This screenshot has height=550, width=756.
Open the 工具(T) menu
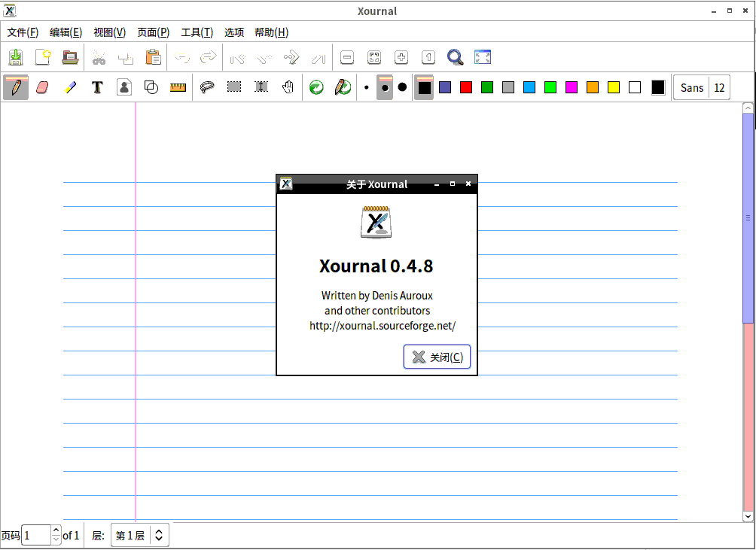[197, 32]
